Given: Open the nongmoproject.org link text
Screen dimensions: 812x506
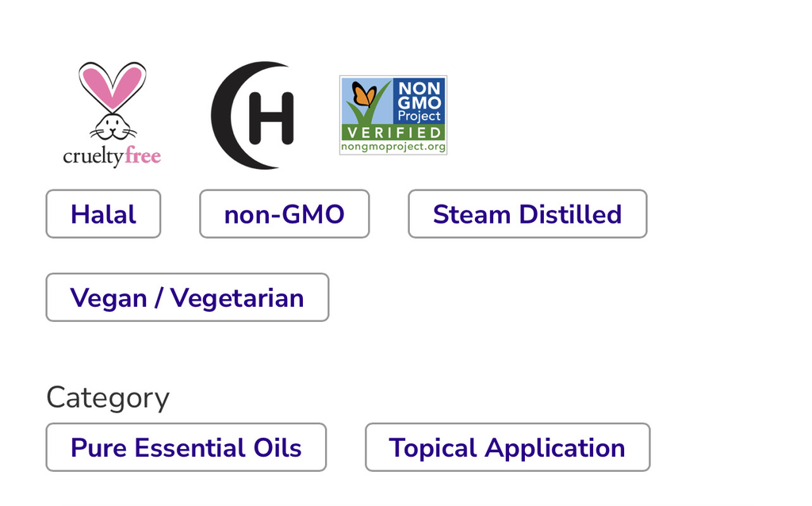Looking at the screenshot, I should click(393, 147).
